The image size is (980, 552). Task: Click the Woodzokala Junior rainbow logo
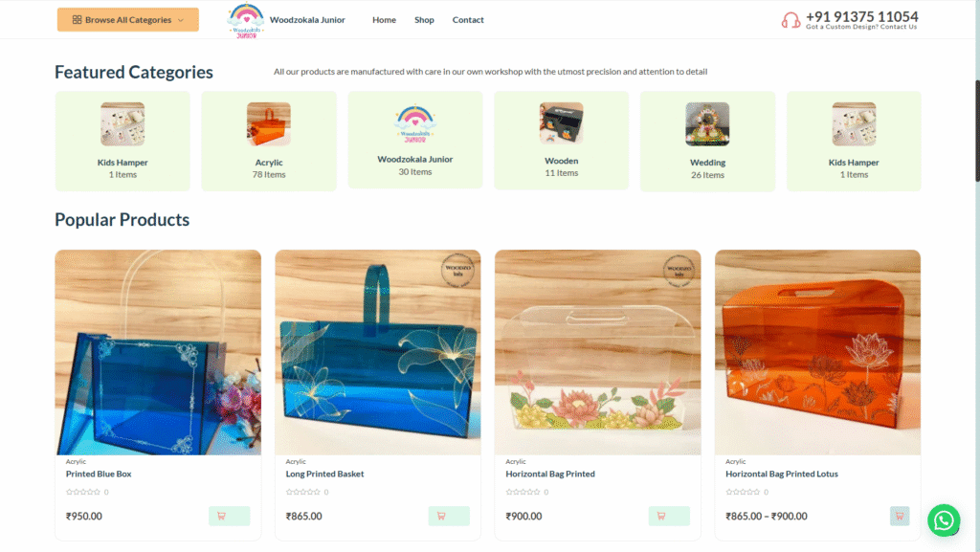[246, 20]
